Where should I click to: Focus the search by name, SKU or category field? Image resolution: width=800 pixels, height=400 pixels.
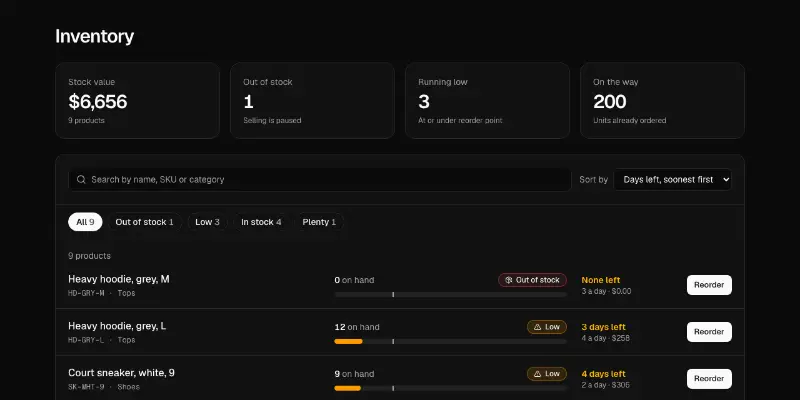(x=320, y=180)
